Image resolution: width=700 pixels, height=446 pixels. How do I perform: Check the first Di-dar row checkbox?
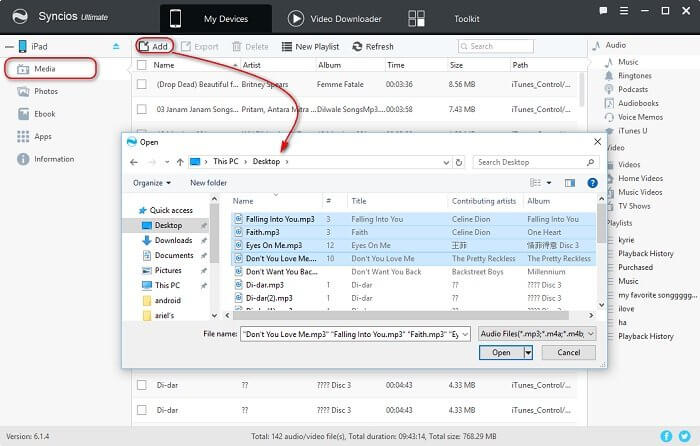coord(142,385)
